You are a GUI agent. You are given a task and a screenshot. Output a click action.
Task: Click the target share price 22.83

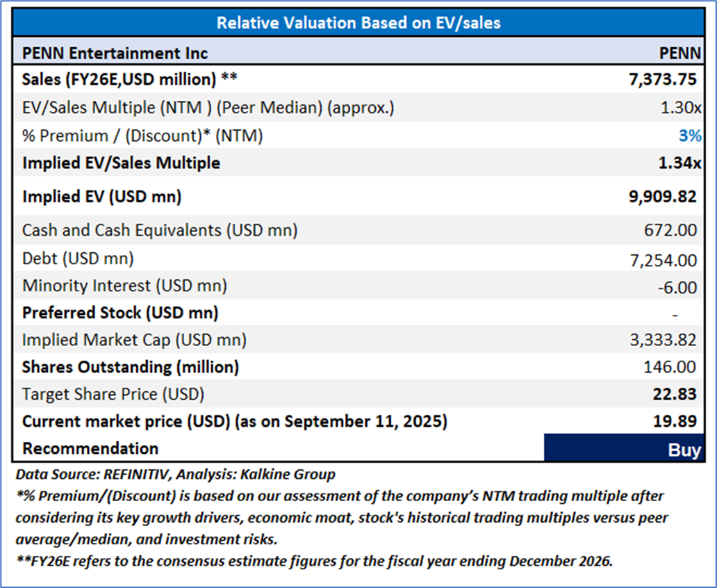(675, 395)
